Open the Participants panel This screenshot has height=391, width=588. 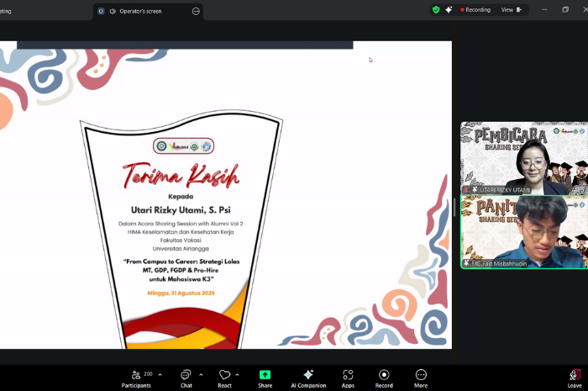(136, 378)
